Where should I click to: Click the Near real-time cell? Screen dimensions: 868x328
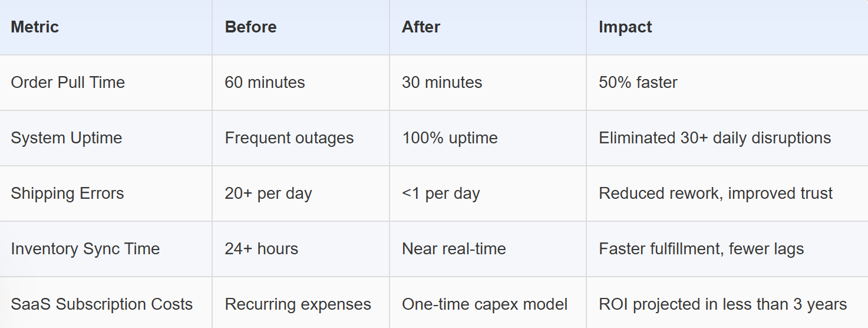pos(454,249)
